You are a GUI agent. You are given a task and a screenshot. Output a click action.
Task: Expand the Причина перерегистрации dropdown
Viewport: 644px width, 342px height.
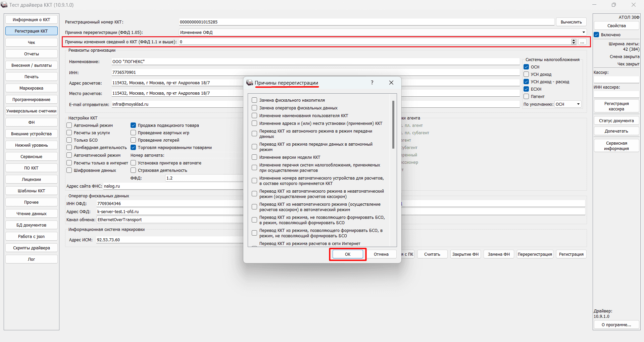click(x=584, y=33)
